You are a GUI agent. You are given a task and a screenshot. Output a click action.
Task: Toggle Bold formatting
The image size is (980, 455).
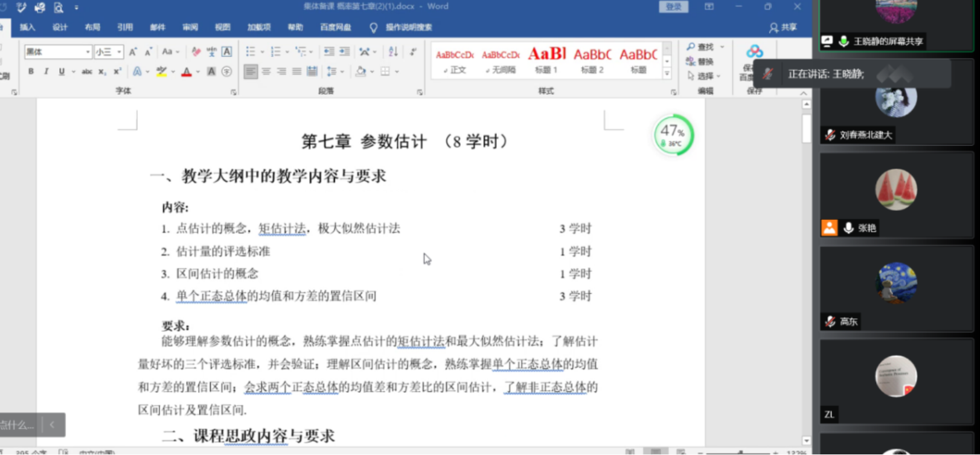point(31,72)
